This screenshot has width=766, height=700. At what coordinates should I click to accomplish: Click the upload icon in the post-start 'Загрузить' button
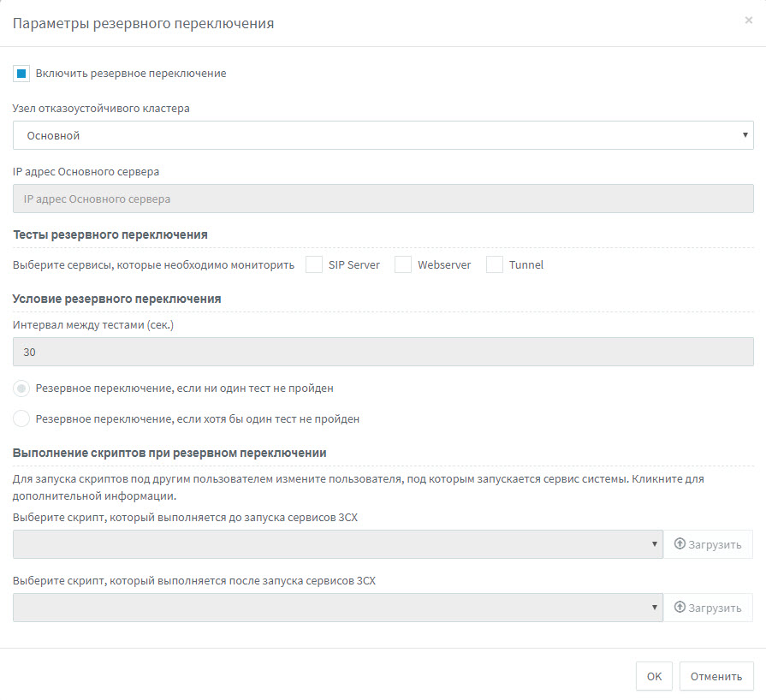click(680, 608)
